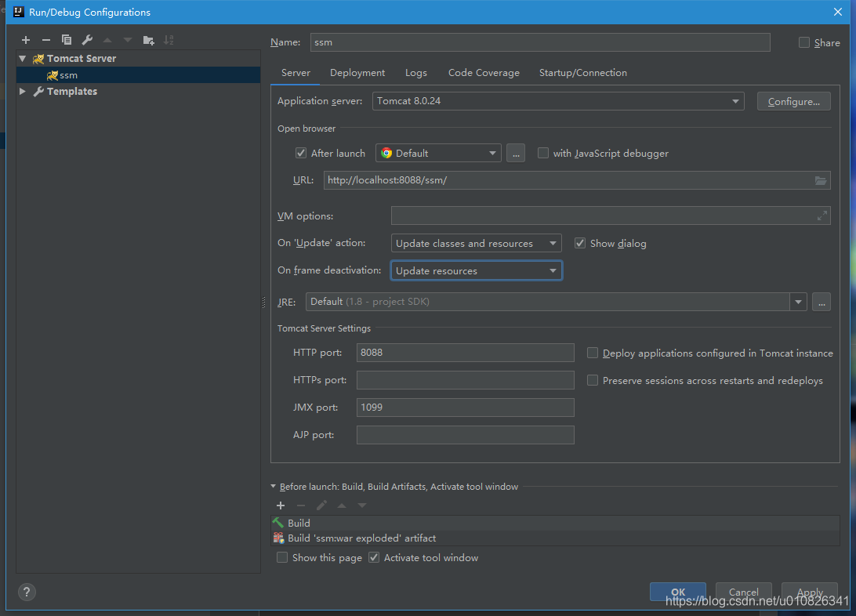
Task: Toggle the Share checkbox
Action: [804, 42]
